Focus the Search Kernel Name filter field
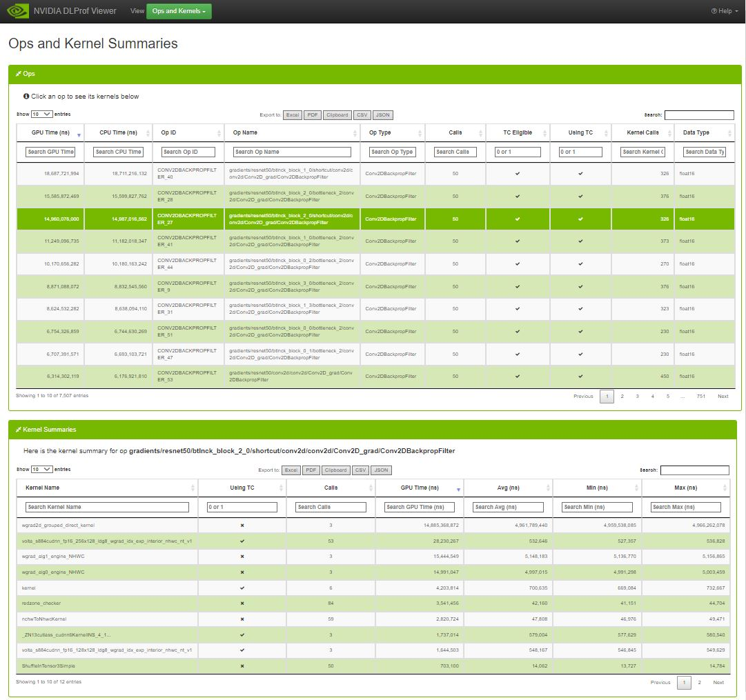The image size is (746, 700). [x=107, y=507]
